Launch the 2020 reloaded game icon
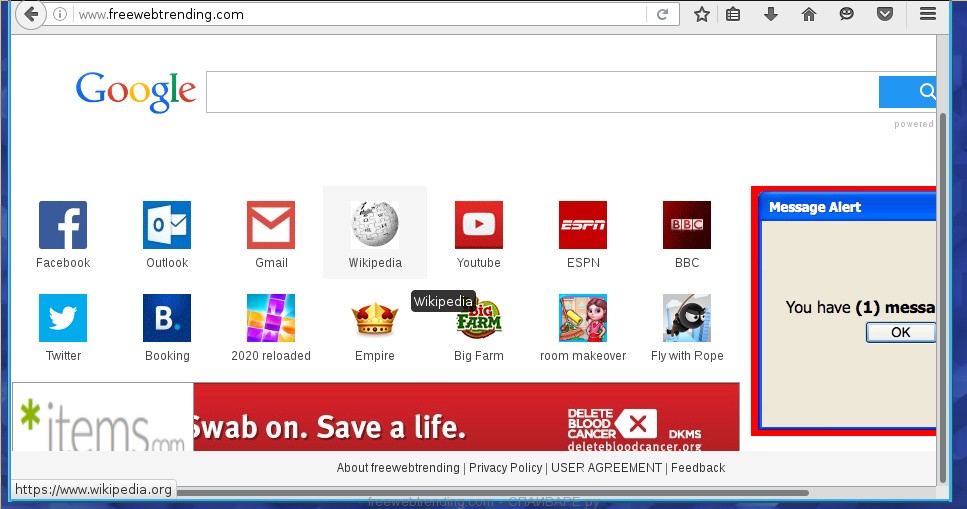967x509 pixels. pyautogui.click(x=271, y=318)
